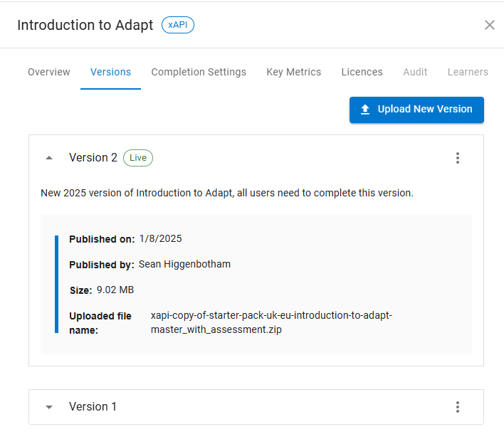Click the Upload New Version button label

pos(425,110)
